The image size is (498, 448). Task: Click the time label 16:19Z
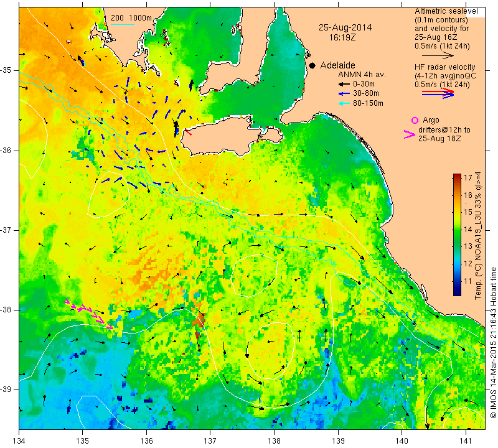pos(342,37)
